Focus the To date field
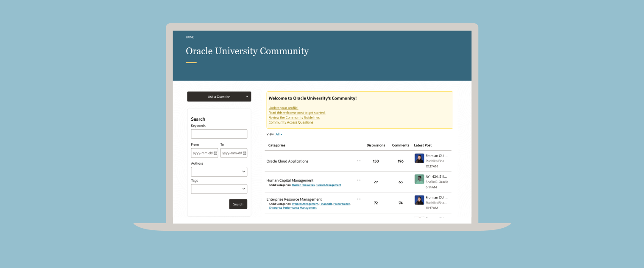The image size is (644, 268). click(234, 153)
